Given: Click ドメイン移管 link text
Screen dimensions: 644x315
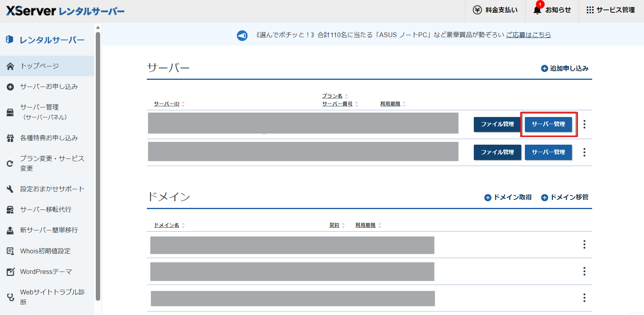Looking at the screenshot, I should click(x=569, y=197).
